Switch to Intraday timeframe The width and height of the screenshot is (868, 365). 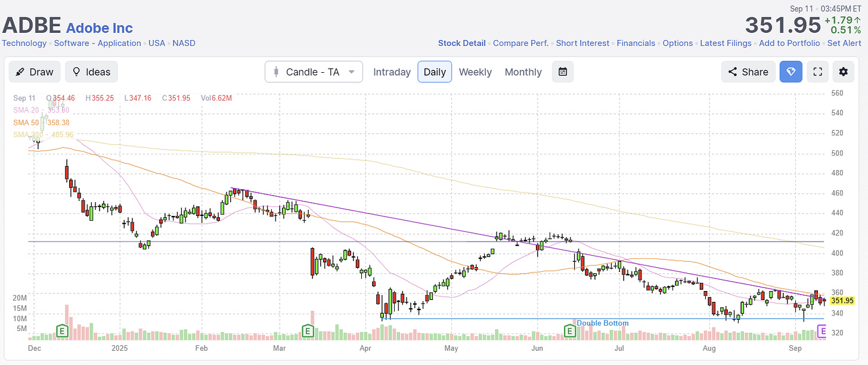392,72
